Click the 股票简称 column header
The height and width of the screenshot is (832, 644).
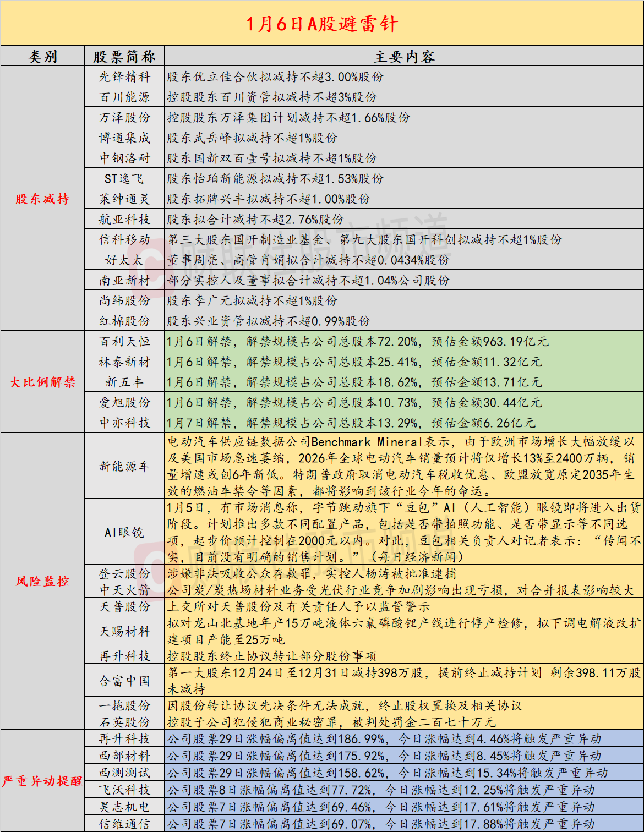coord(124,56)
